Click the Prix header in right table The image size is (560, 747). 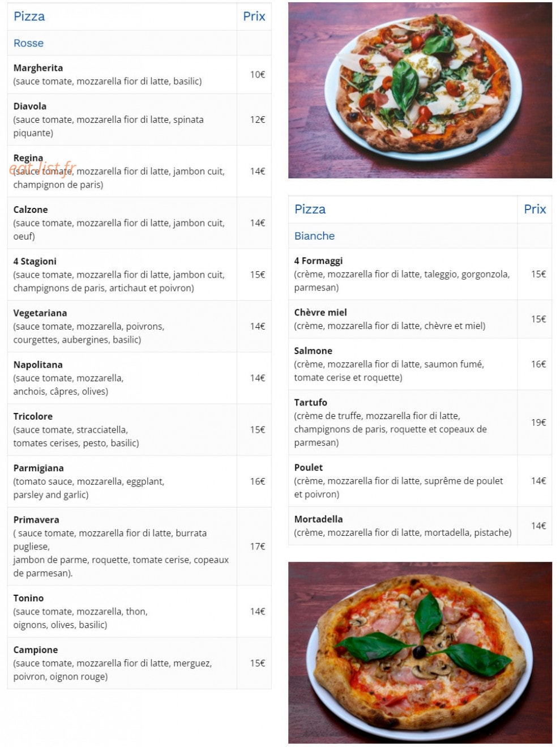click(535, 209)
